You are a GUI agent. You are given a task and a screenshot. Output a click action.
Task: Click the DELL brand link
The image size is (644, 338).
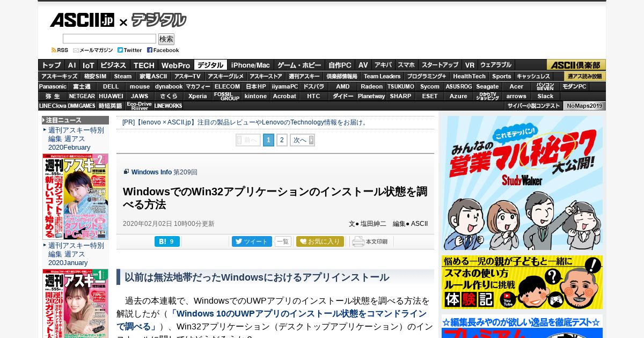tap(111, 86)
